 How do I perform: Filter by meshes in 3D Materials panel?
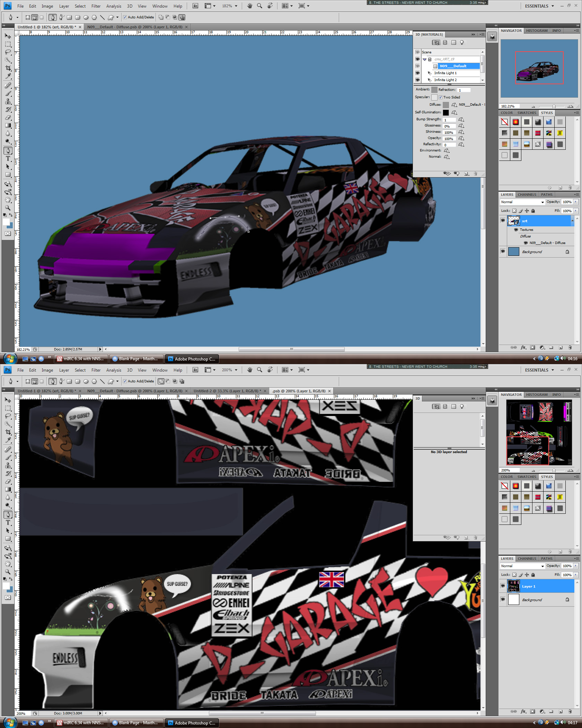coord(445,43)
